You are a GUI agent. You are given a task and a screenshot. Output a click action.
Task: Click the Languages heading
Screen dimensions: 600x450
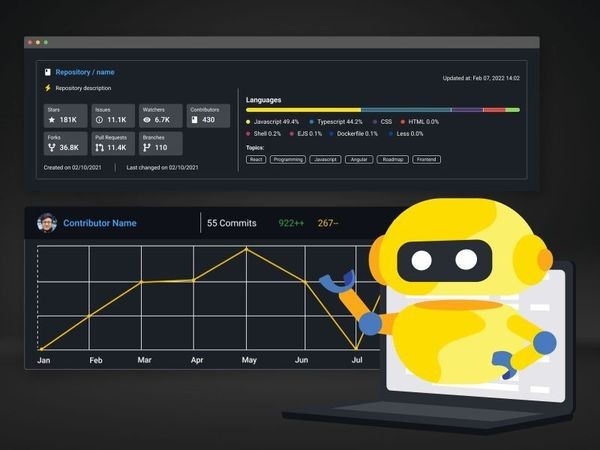263,100
